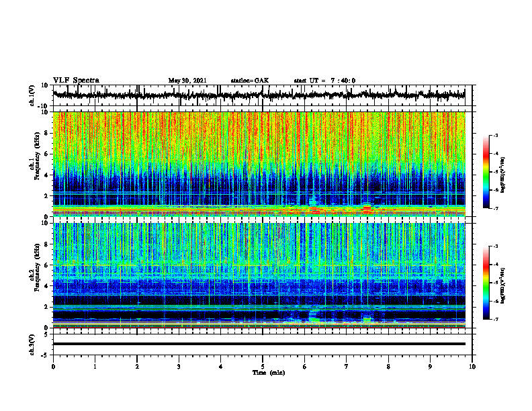Click the ch.2 spectrogram 10 kHz tick label
The image size is (532, 411).
tap(45, 223)
